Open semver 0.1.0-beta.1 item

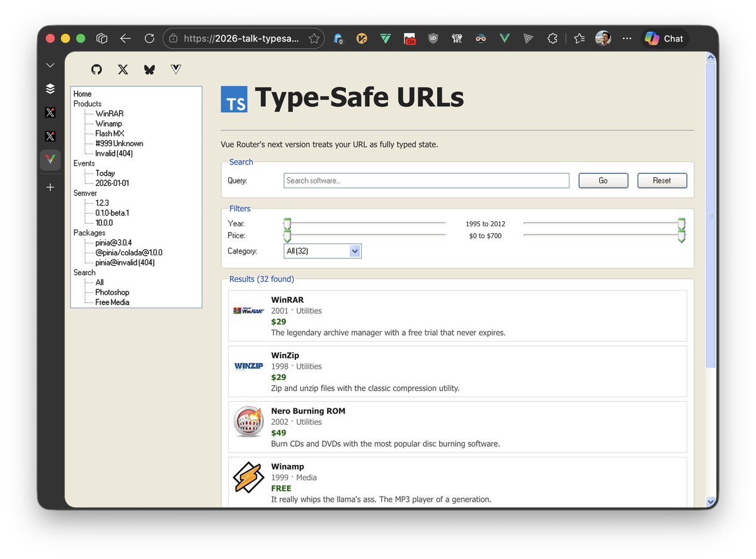pos(112,213)
